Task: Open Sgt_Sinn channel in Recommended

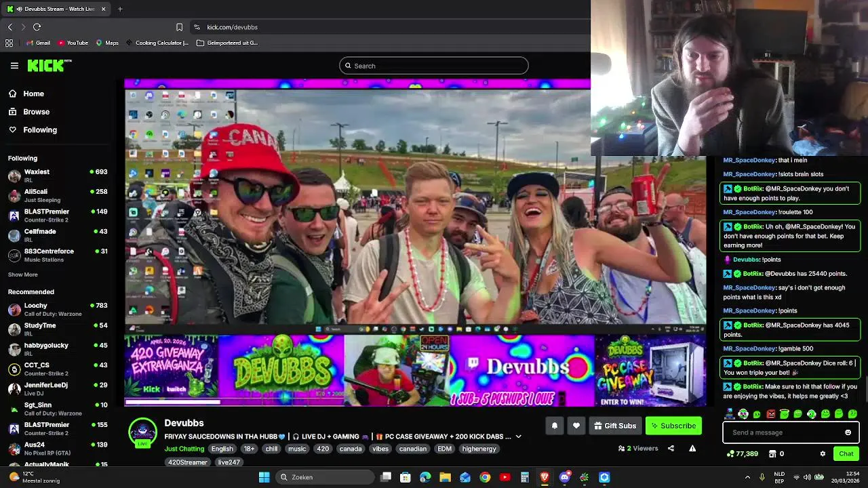Action: (58, 409)
